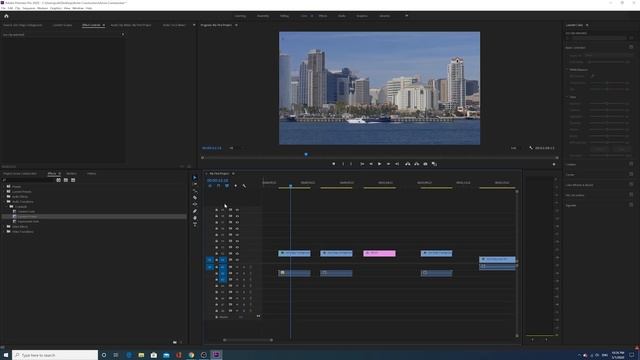Open timeline display settings wrench
640x360 pixels.
click(244, 186)
